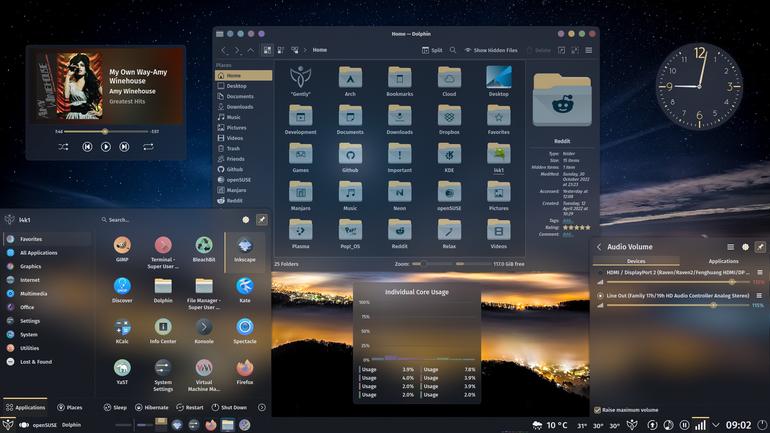Expand the system tray hidden icons arrow

(715, 425)
